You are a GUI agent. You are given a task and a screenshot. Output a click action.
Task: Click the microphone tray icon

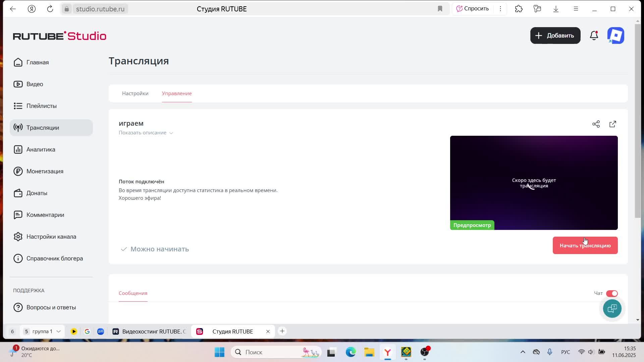click(x=549, y=352)
